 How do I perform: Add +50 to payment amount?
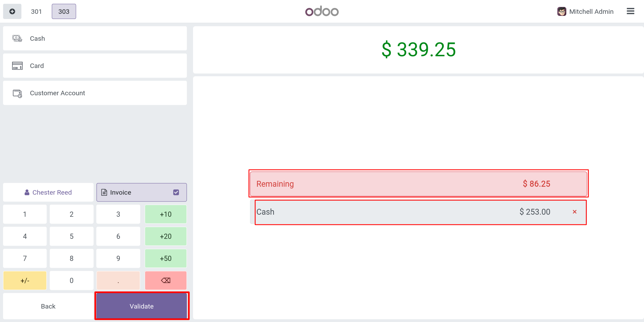tap(166, 258)
